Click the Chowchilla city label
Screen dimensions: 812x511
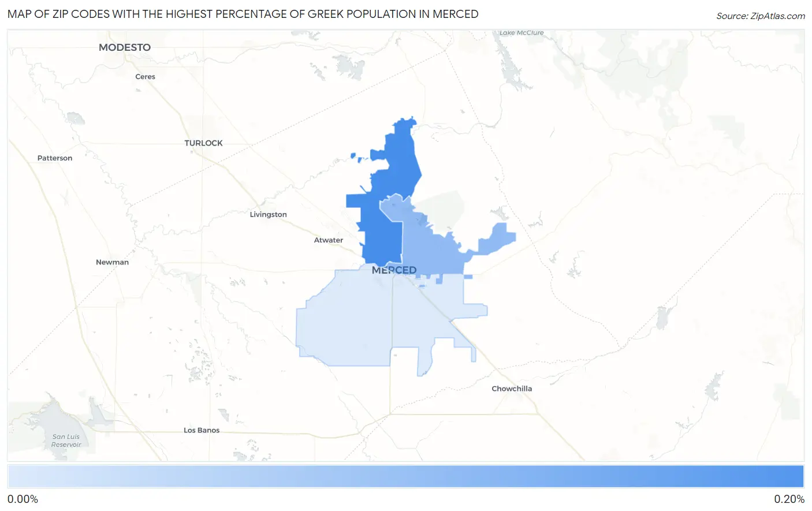point(512,389)
